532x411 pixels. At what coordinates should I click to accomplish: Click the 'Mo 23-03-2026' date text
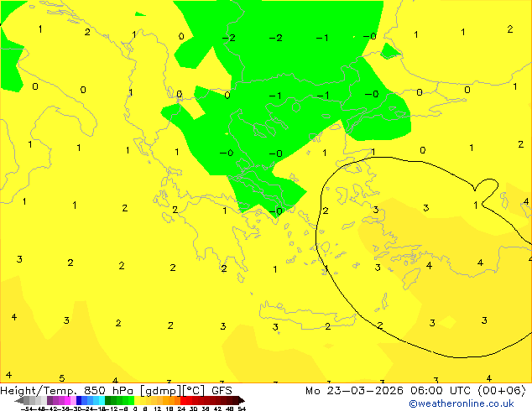click(354, 391)
